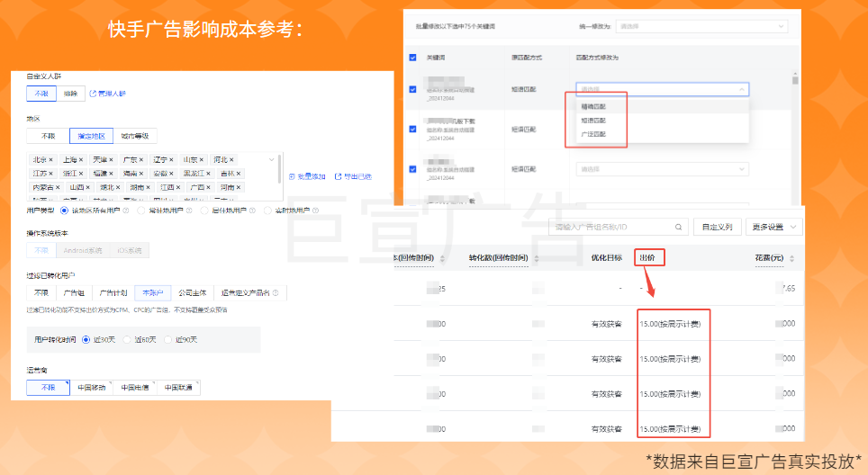The width and height of the screenshot is (868, 475).
Task: Remove the 山东 region tag
Action: click(x=202, y=160)
